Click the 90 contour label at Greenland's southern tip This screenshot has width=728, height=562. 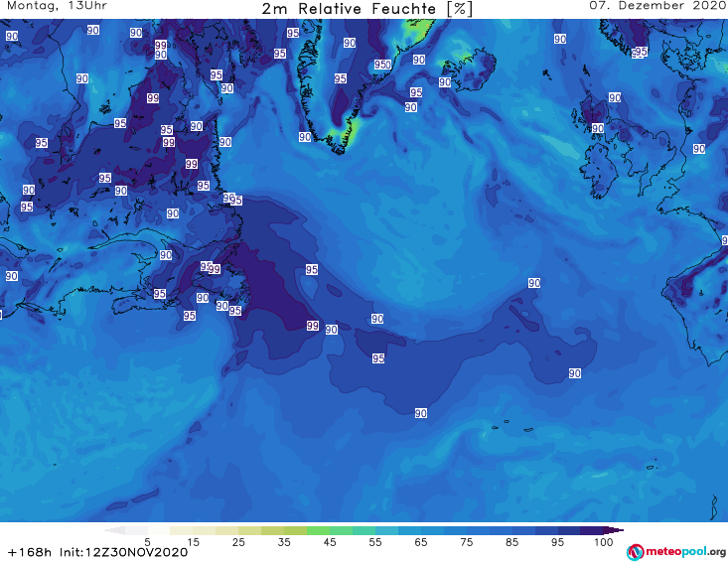[x=305, y=137]
